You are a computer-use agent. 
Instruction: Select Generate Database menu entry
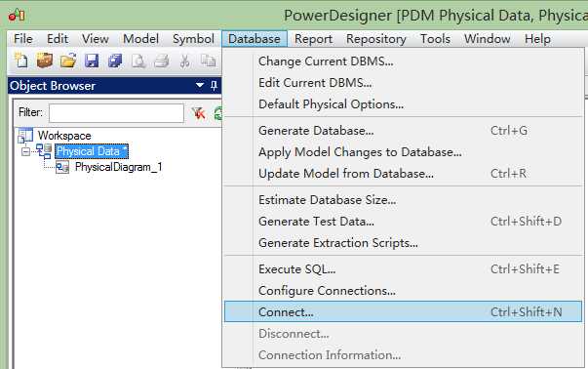coord(403,131)
